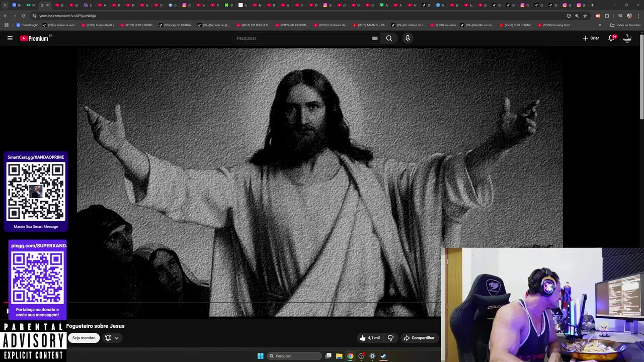Open Steam from the taskbar
Screen dimensions: 644x362
[x=383, y=356]
